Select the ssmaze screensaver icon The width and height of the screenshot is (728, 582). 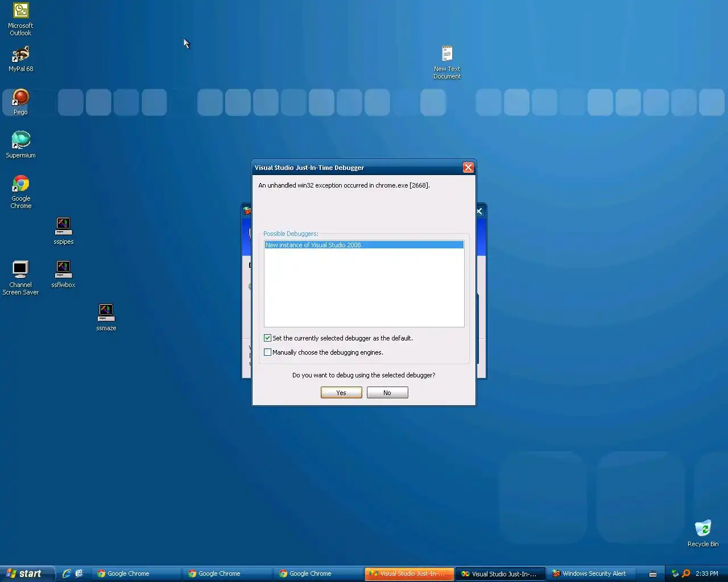point(106,318)
